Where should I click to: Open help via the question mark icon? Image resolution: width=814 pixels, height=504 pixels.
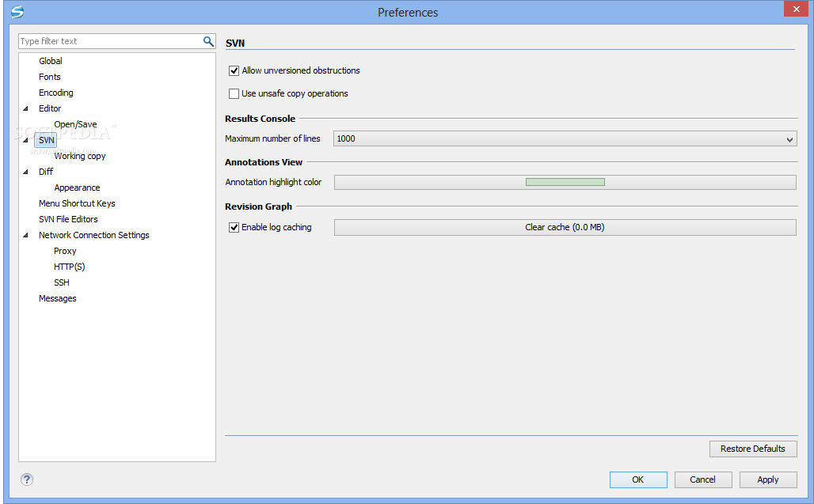(27, 479)
